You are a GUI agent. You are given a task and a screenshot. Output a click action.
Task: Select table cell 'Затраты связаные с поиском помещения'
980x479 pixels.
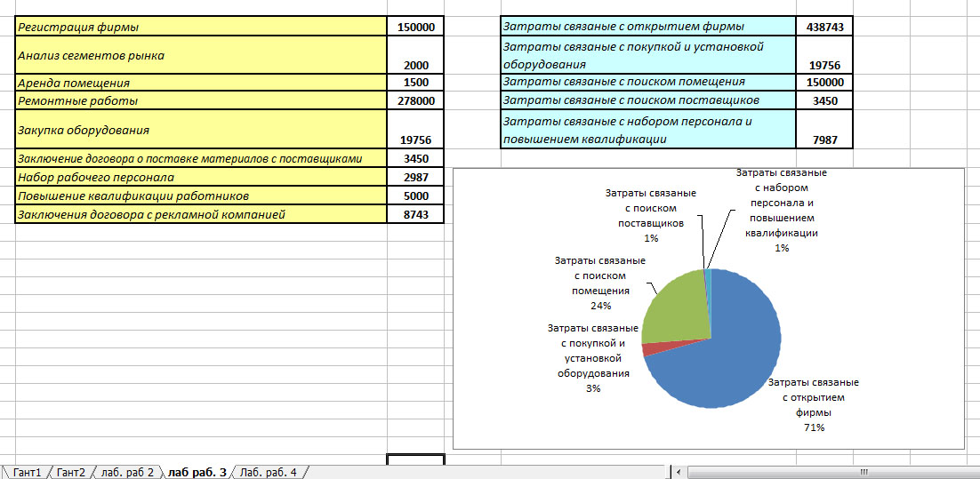[x=648, y=82]
